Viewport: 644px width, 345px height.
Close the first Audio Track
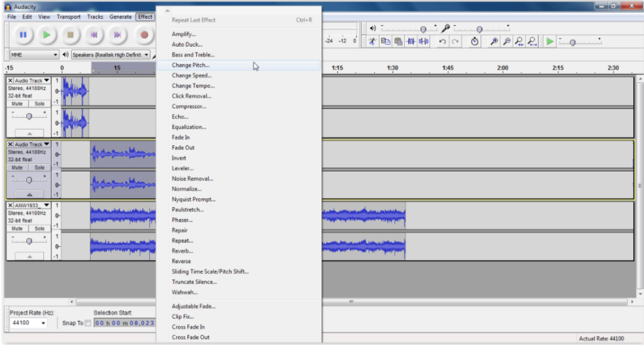pos(10,81)
